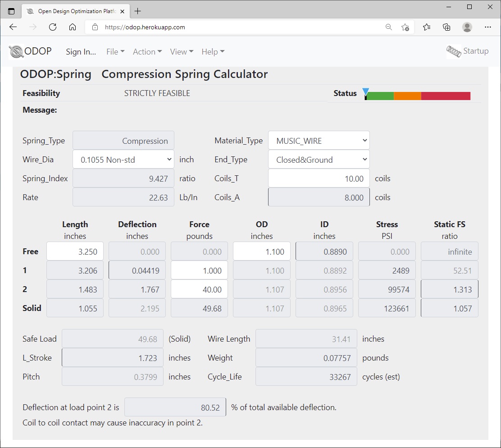The height and width of the screenshot is (448, 501).
Task: Open the Action menu
Action: click(x=147, y=51)
